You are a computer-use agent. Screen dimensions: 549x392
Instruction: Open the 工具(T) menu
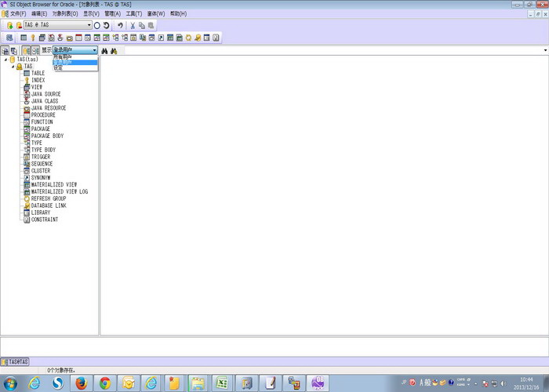pyautogui.click(x=134, y=13)
